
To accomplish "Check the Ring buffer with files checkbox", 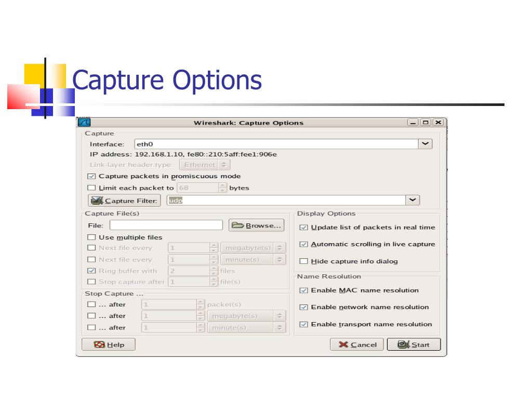I will point(91,271).
